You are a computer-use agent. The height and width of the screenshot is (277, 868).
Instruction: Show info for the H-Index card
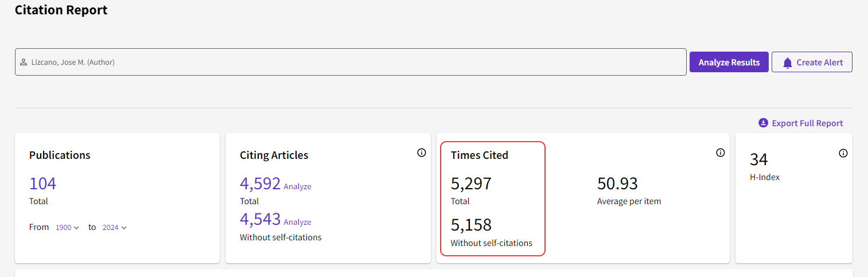tap(843, 153)
